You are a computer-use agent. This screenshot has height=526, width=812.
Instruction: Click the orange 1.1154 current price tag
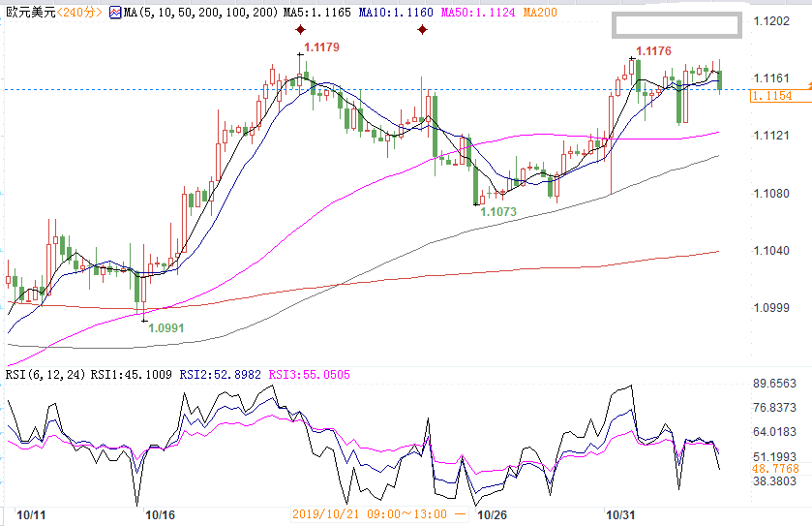click(x=771, y=96)
